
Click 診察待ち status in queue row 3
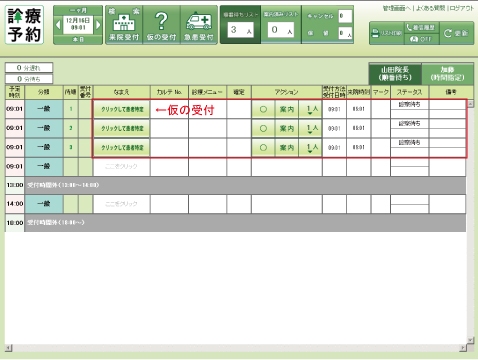410,142
